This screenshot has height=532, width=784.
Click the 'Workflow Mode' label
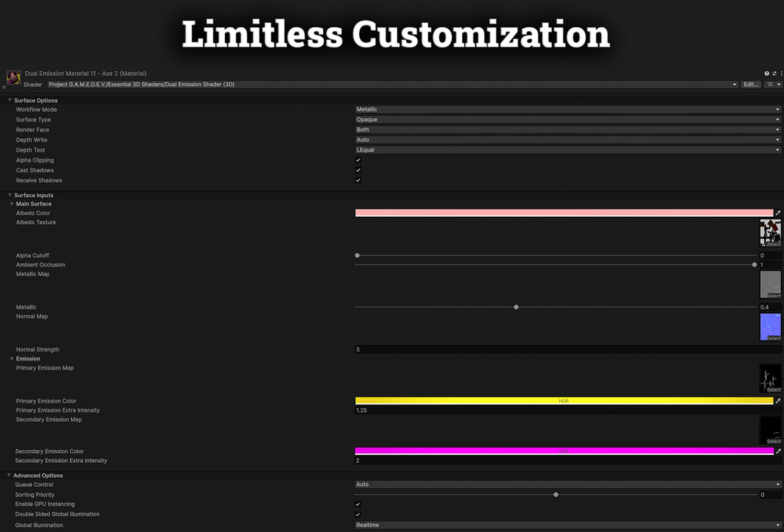(x=37, y=110)
